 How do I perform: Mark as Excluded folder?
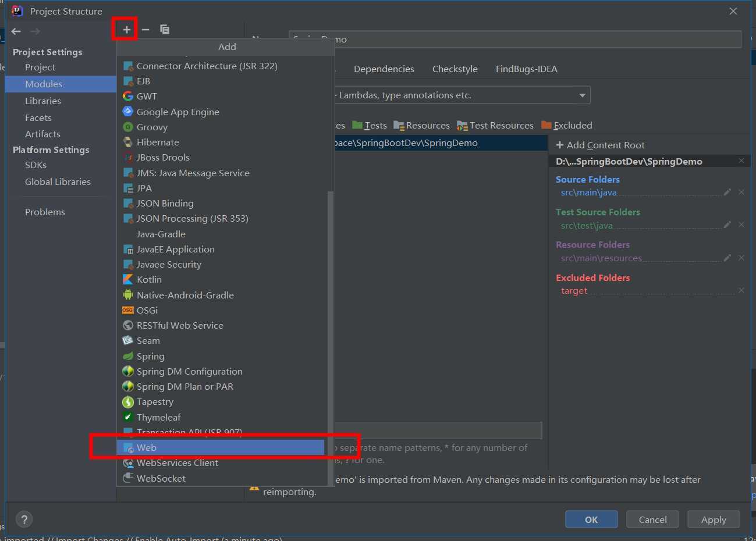567,125
